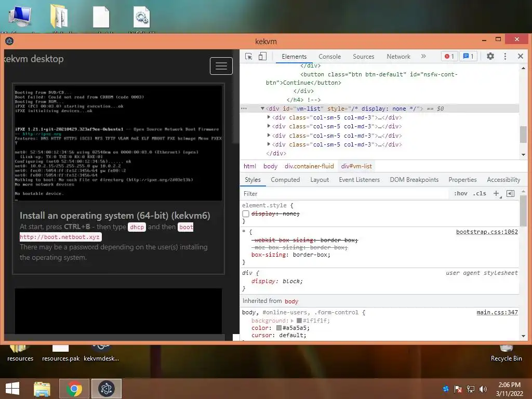Activate the inspect element picker icon
This screenshot has width=532, height=399.
click(x=249, y=56)
